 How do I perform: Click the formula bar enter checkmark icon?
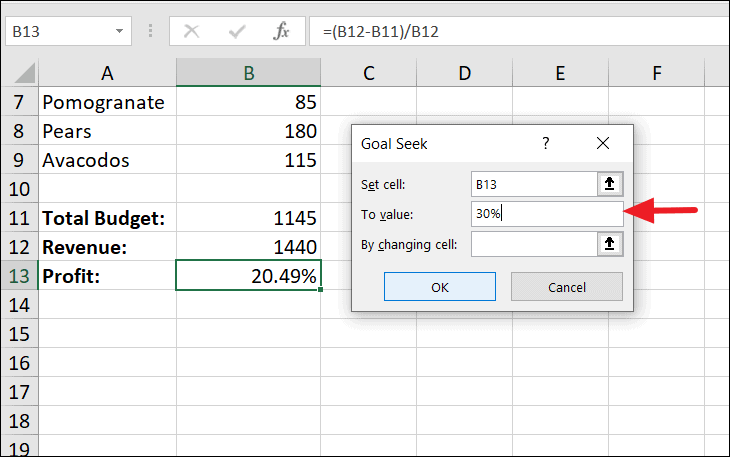pos(237,32)
